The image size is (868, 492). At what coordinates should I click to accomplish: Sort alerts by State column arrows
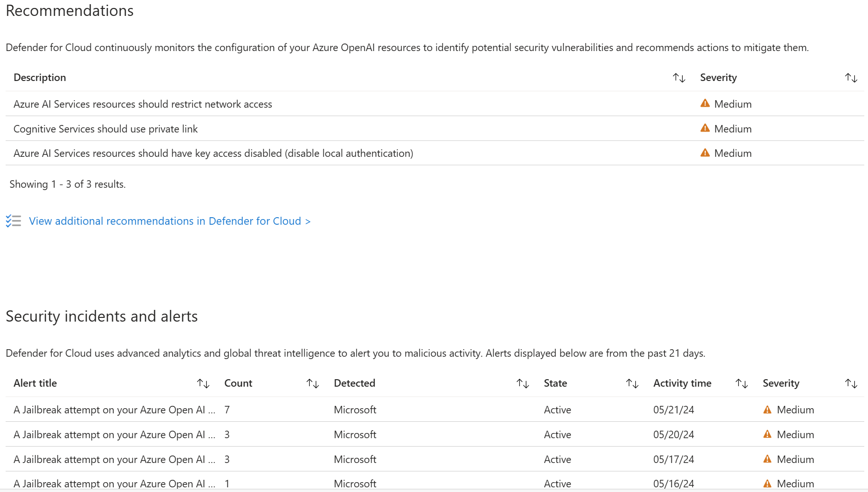[x=632, y=383]
